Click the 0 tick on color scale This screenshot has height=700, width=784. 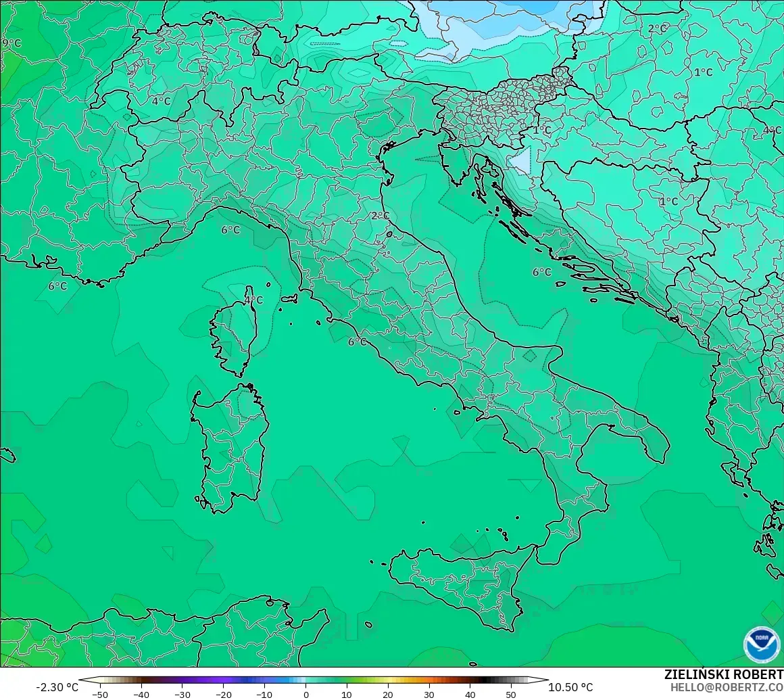pos(306,695)
